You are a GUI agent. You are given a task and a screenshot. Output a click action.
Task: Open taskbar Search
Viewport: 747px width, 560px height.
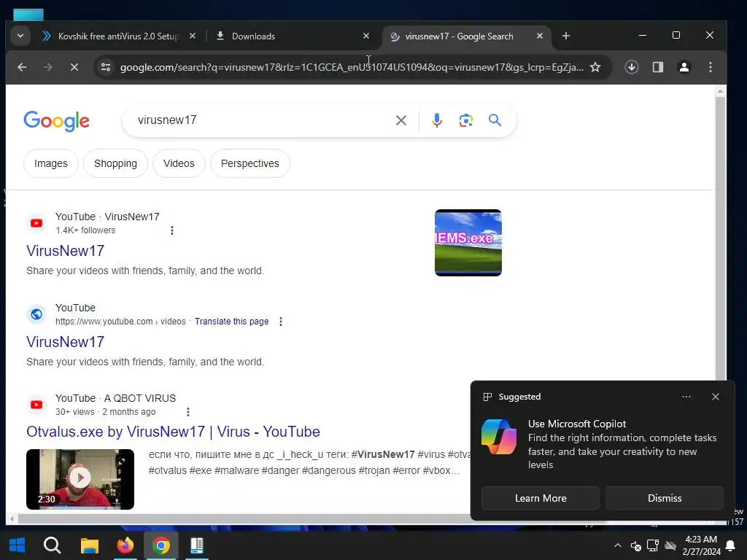[52, 545]
